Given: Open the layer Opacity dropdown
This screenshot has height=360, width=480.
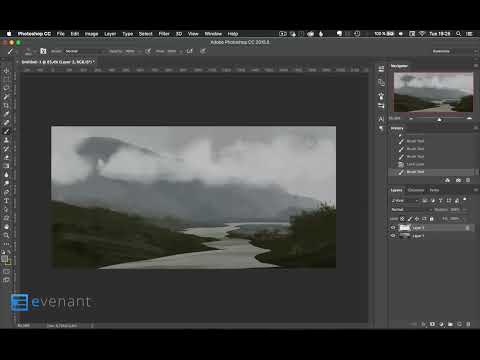Looking at the screenshot, I should tap(458, 210).
